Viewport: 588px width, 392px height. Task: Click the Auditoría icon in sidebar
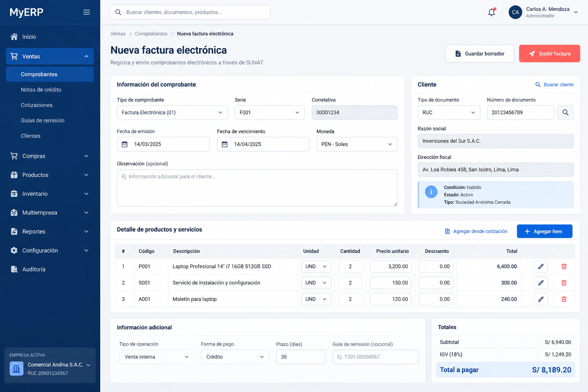click(x=14, y=269)
